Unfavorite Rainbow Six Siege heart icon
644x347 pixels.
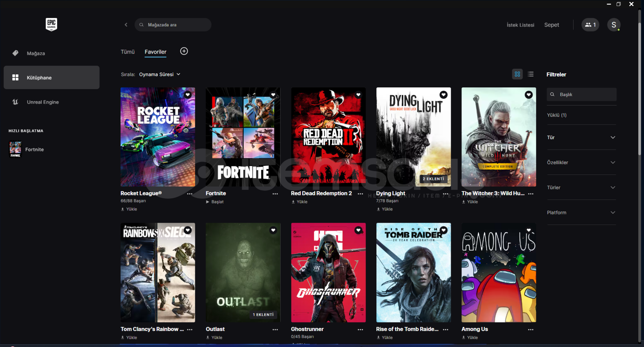coord(188,230)
